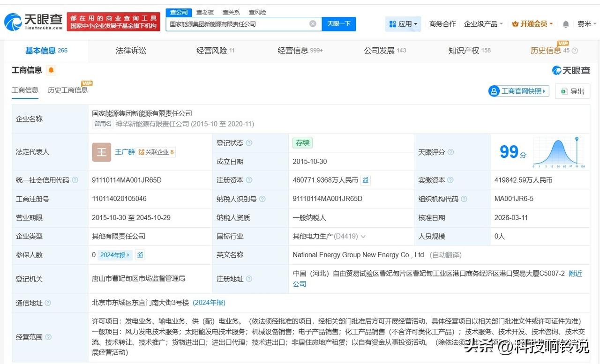This screenshot has width=600, height=364.
Task: Click help icon next to 统一社会信用代码
Action: [x=75, y=180]
